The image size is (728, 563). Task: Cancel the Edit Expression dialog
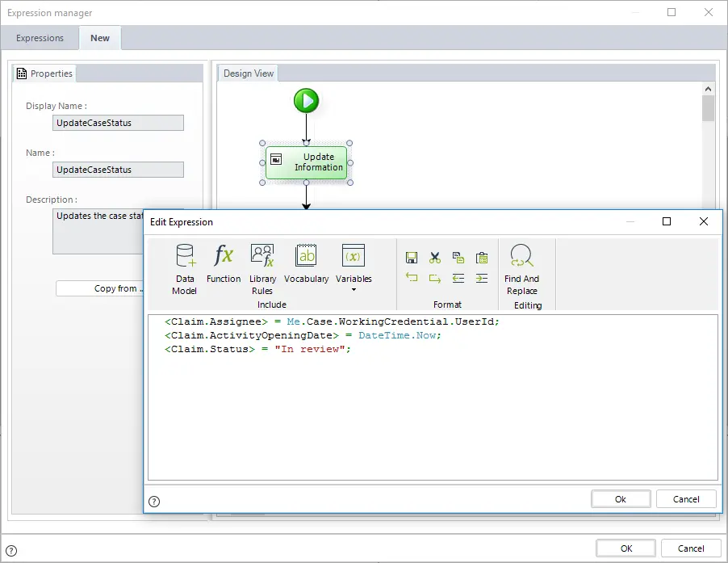coord(686,499)
